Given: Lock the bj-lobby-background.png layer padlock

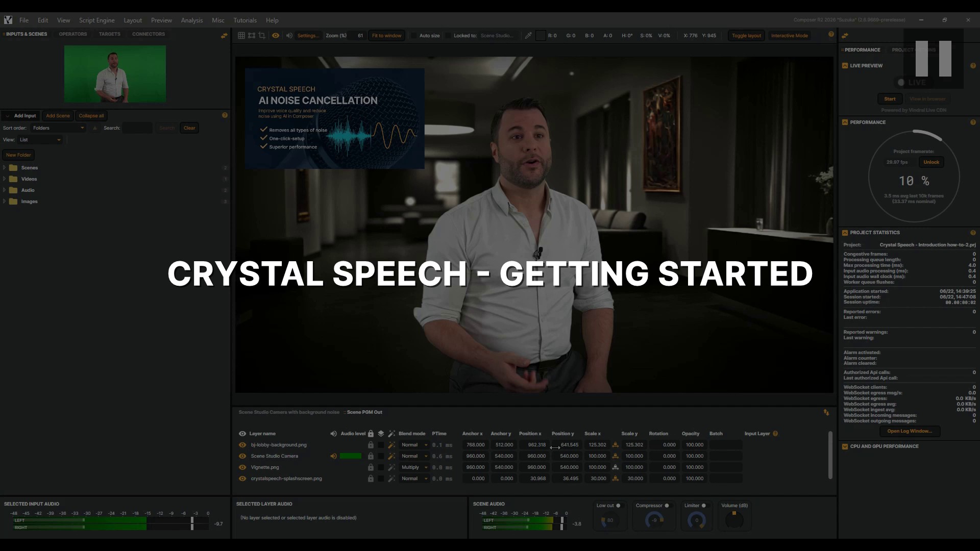Looking at the screenshot, I should pos(371,445).
